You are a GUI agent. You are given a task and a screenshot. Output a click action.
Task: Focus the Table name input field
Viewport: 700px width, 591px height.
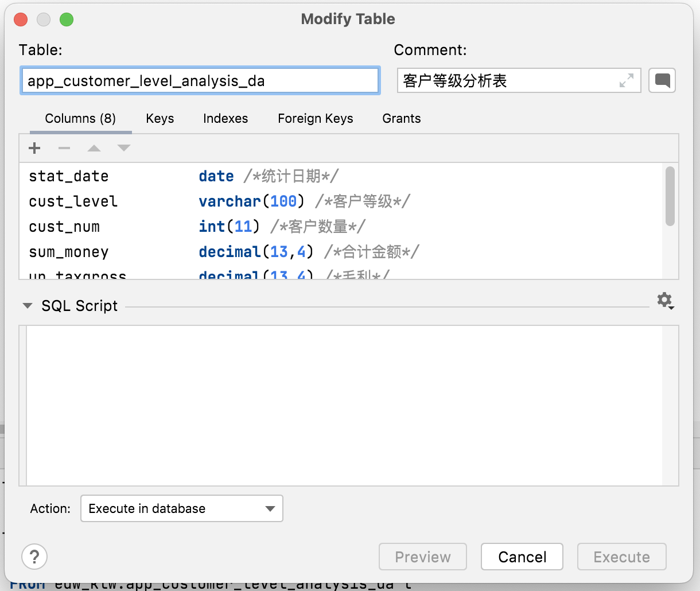(x=200, y=80)
